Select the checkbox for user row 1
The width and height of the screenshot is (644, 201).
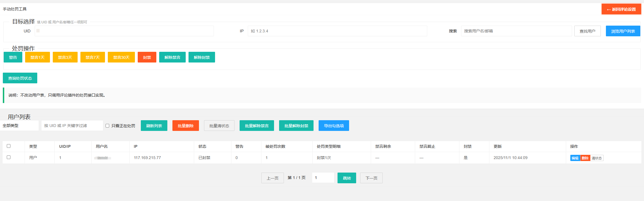coord(9,157)
